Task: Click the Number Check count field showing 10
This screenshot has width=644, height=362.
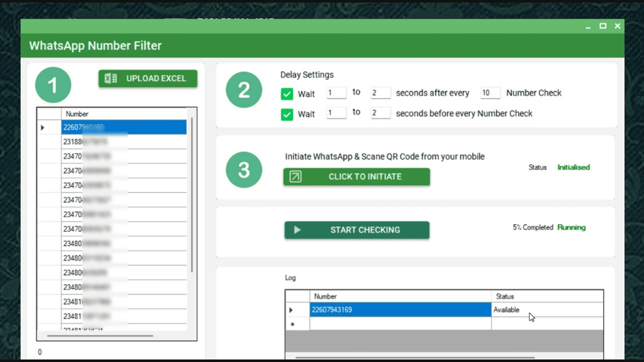Action: (490, 93)
